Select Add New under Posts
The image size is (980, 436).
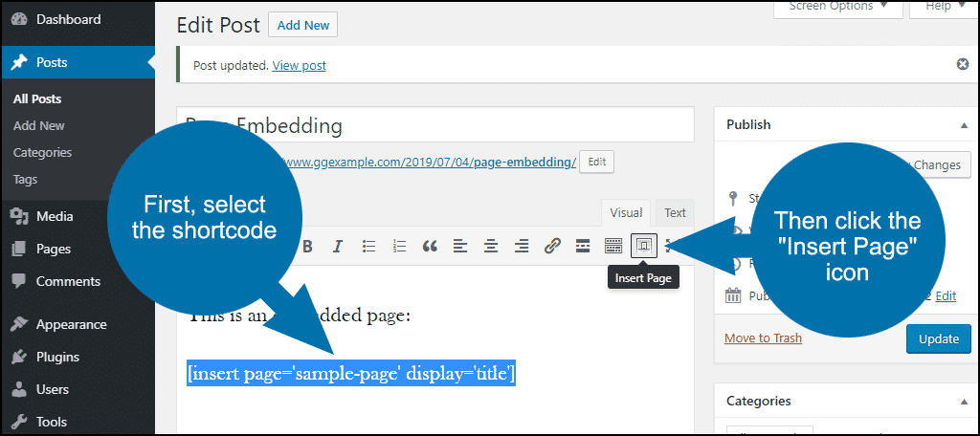click(x=38, y=125)
